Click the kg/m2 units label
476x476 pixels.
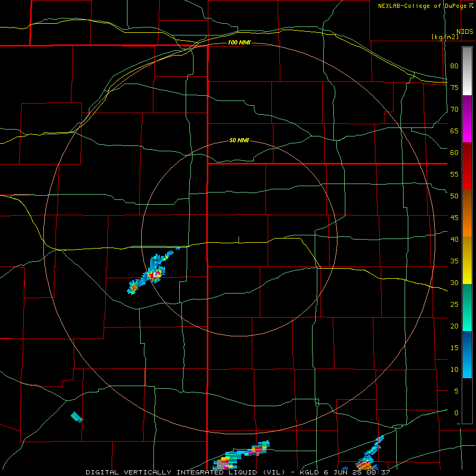[445, 37]
